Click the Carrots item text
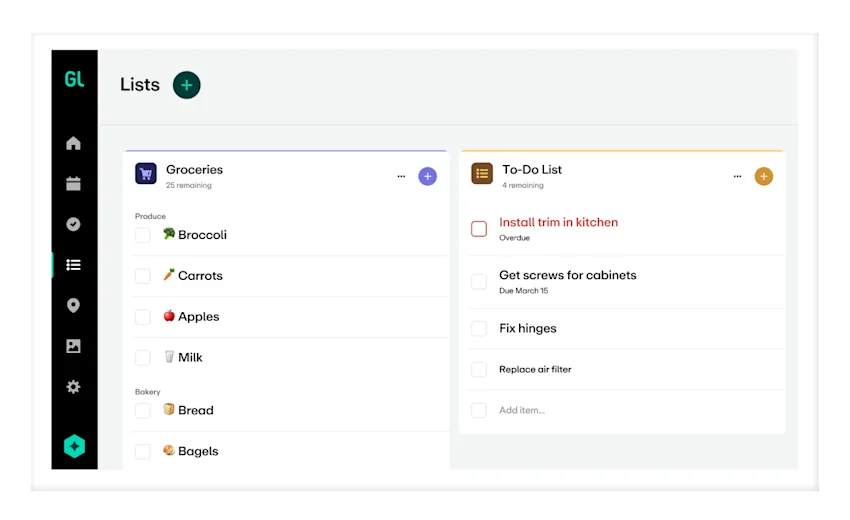850x520 pixels. tap(200, 275)
